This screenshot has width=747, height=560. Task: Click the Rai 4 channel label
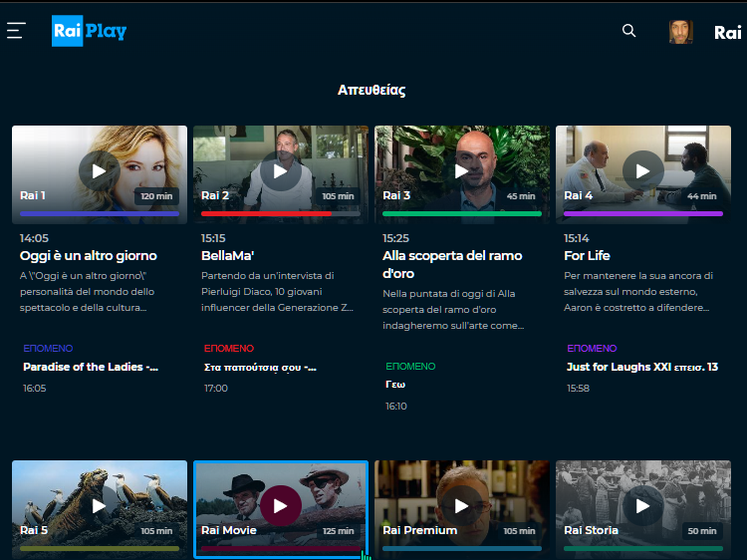coord(578,195)
